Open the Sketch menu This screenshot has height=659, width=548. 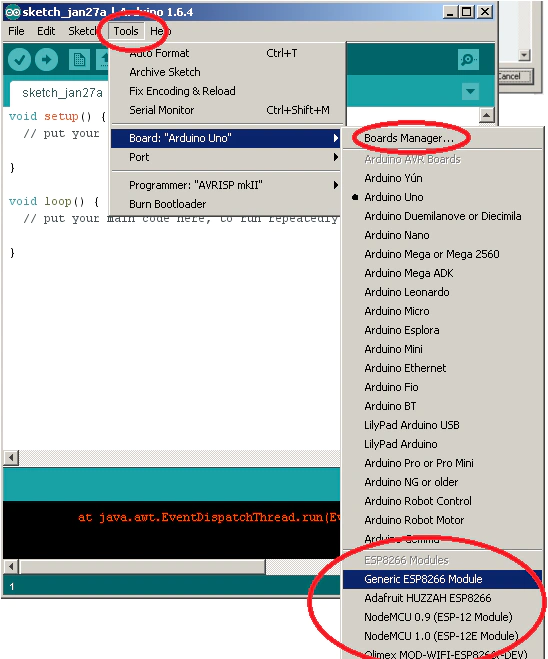pos(82,31)
